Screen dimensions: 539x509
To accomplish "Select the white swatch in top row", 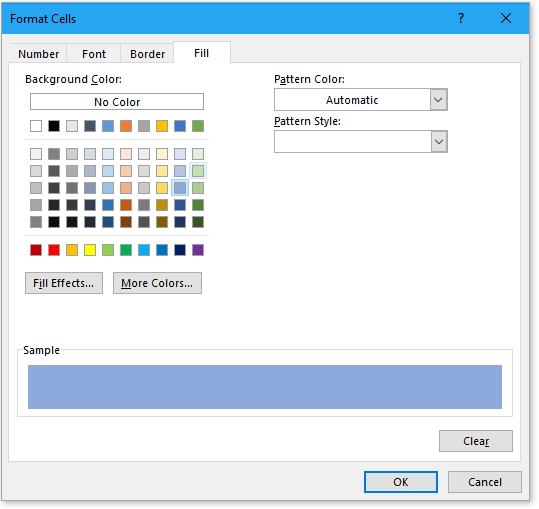I will 36,126.
